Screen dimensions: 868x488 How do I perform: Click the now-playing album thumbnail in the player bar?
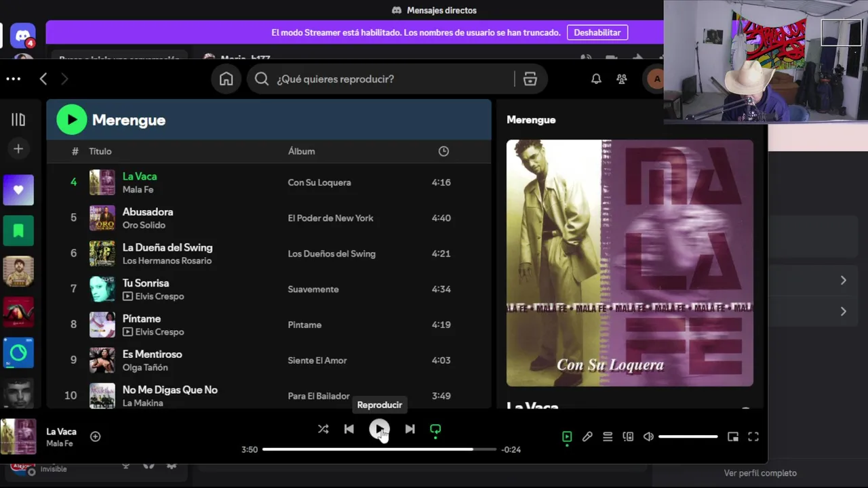point(18,436)
